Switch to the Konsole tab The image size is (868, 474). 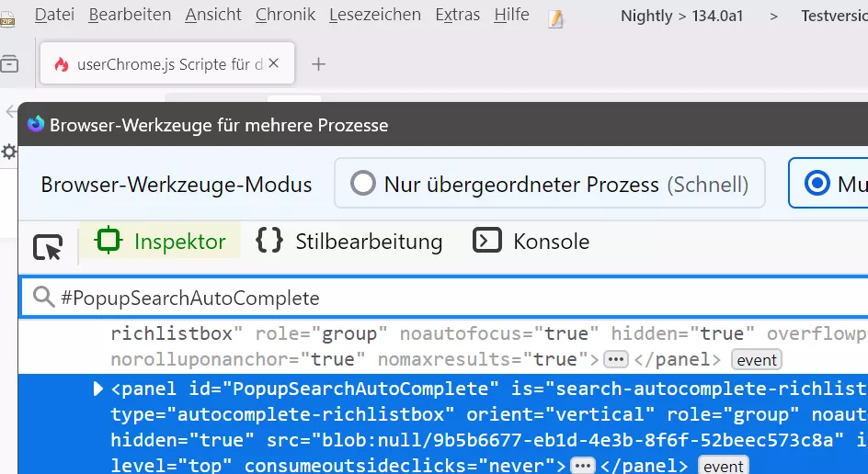[x=531, y=242]
